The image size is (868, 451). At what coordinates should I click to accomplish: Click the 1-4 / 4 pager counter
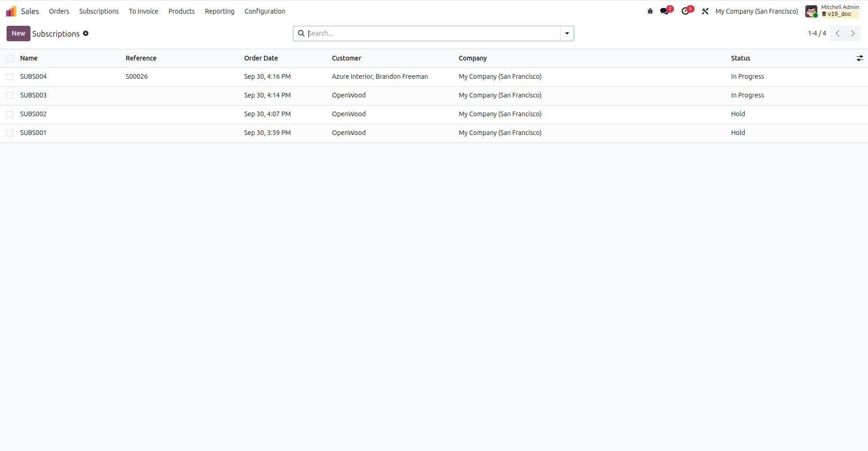pos(817,33)
